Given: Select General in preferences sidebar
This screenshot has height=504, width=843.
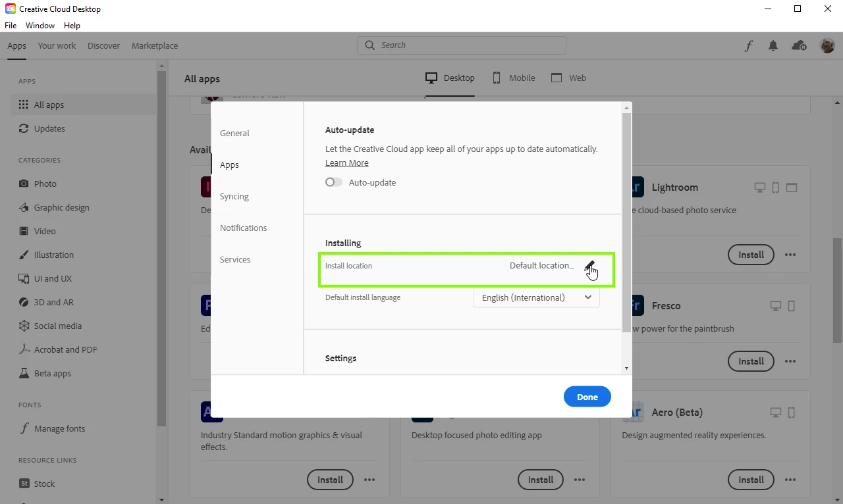Looking at the screenshot, I should [x=234, y=133].
